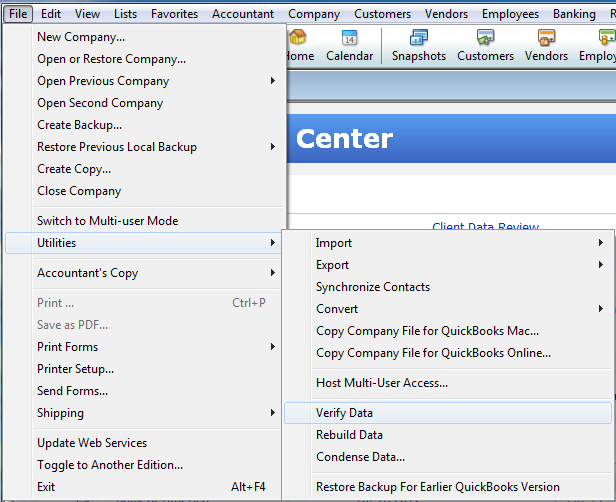This screenshot has height=502, width=616.
Task: Click the Client Data Review link
Action: click(485, 227)
